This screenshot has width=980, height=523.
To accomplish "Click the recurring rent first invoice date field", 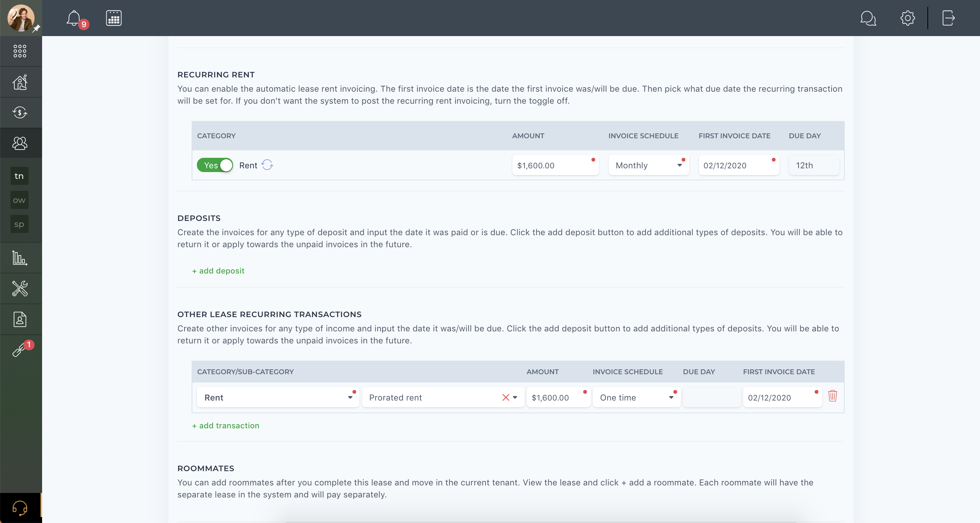I will coord(739,165).
